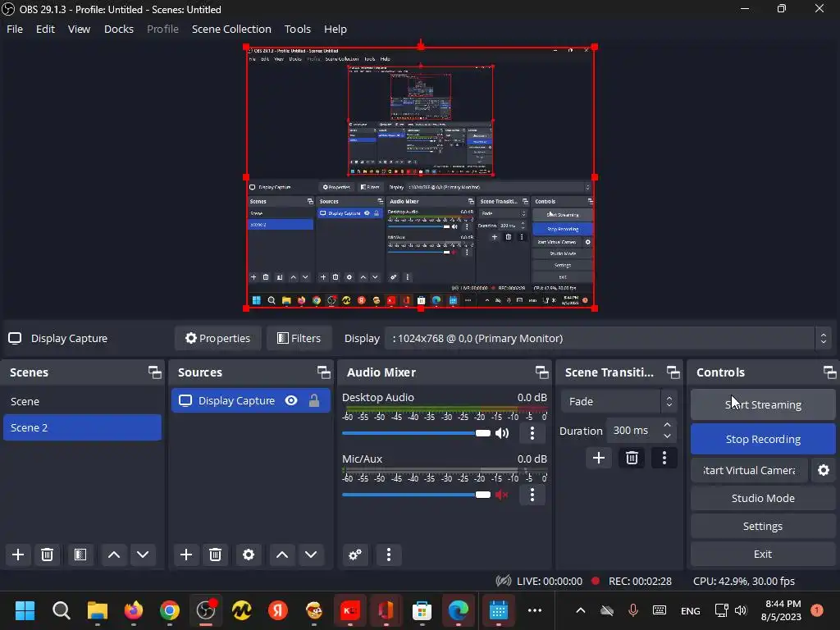The height and width of the screenshot is (630, 840).
Task: Open taskbar search
Action: [x=61, y=610]
